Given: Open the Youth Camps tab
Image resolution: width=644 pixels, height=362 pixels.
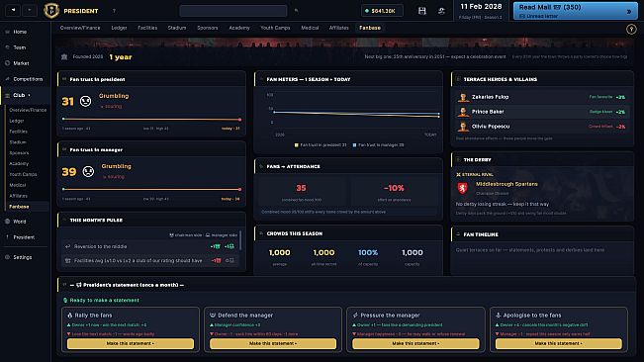Looking at the screenshot, I should (x=275, y=28).
